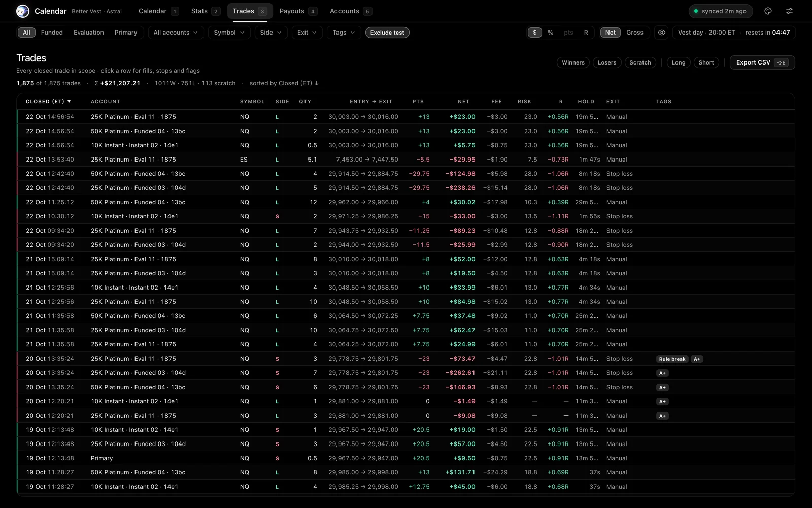Filter to Long trades
The height and width of the screenshot is (508, 812).
pyautogui.click(x=679, y=62)
